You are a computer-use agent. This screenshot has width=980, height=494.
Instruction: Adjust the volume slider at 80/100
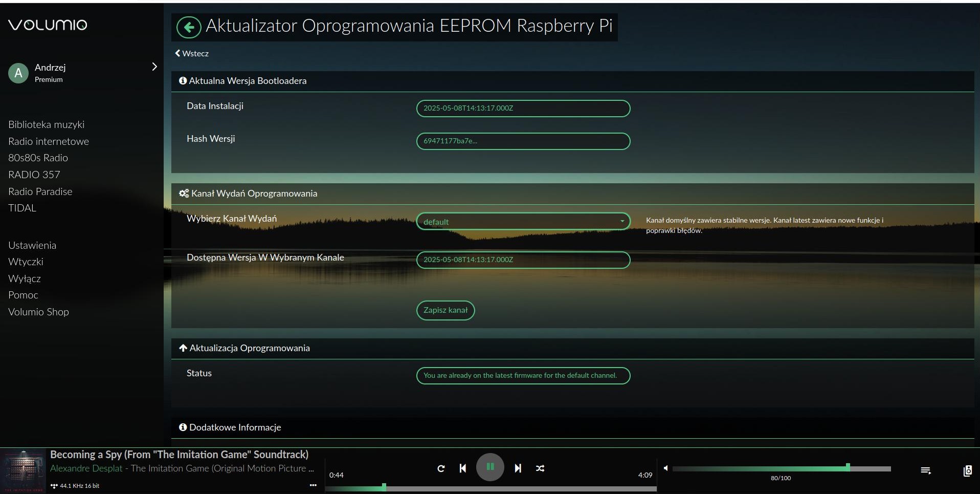click(848, 468)
